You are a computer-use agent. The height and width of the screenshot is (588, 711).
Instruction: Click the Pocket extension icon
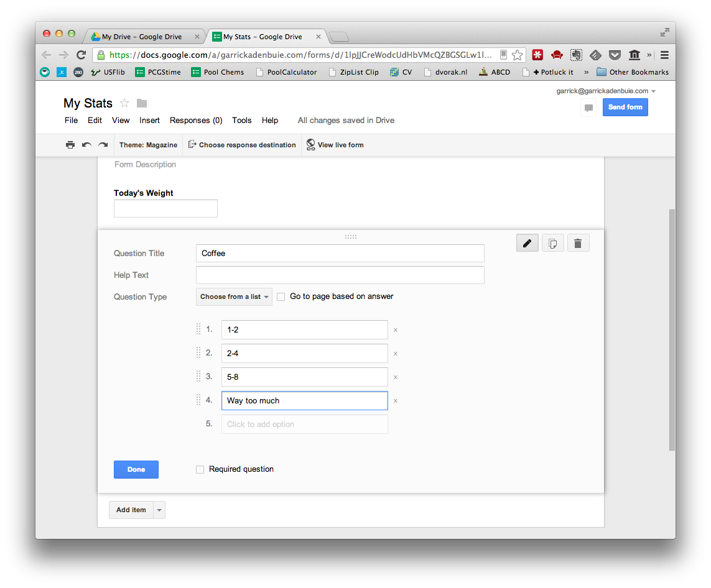(x=615, y=55)
